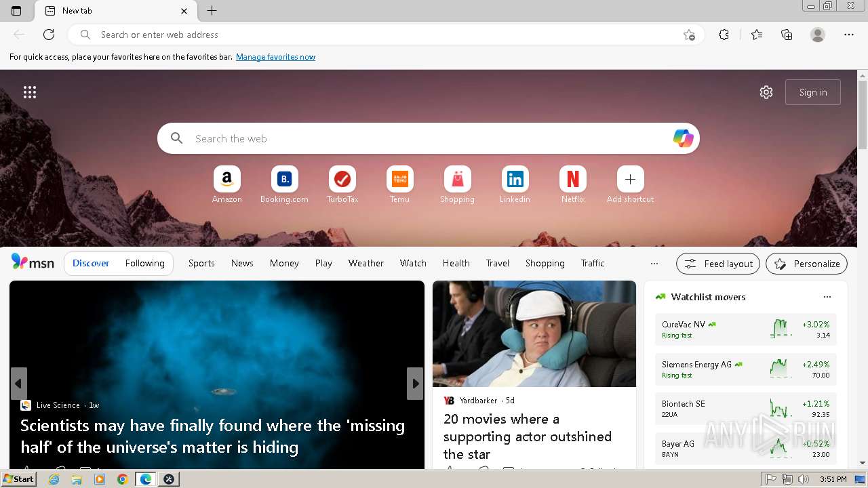Open the Shopping feed category
The width and height of the screenshot is (868, 488).
pyautogui.click(x=545, y=263)
